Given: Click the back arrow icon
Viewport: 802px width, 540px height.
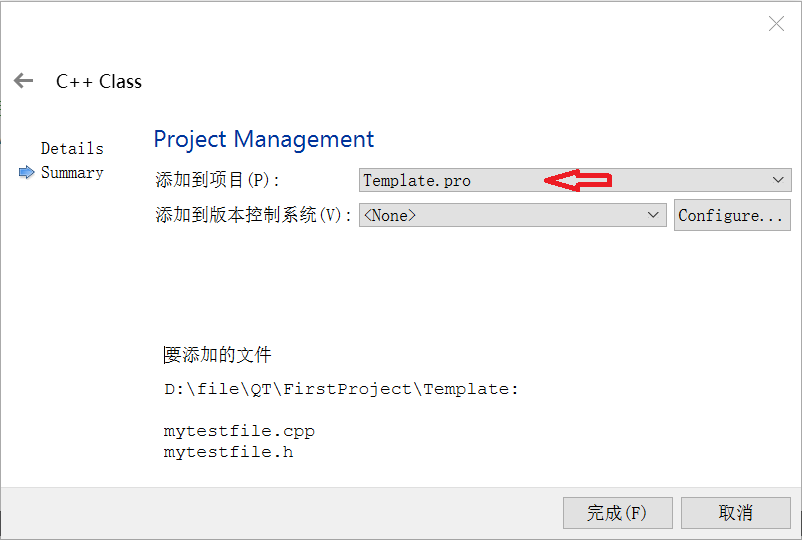Looking at the screenshot, I should coord(24,81).
